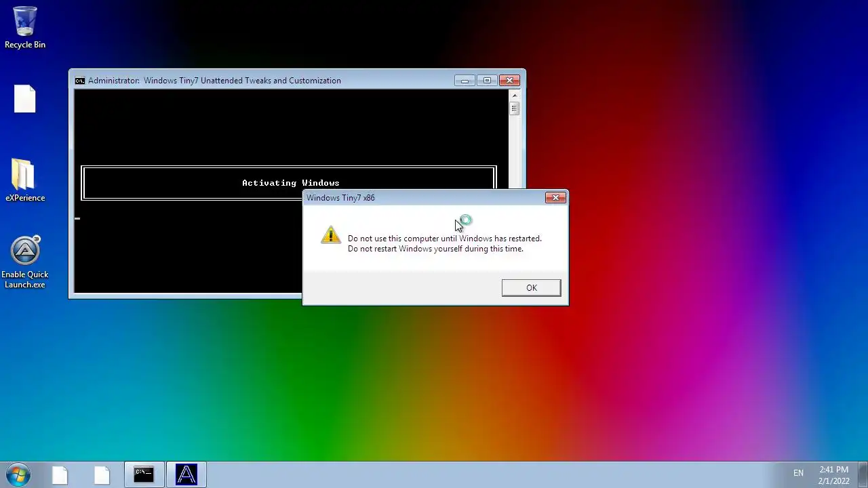This screenshot has height=488, width=868.
Task: Click the Activating Windows text
Action: [x=290, y=183]
